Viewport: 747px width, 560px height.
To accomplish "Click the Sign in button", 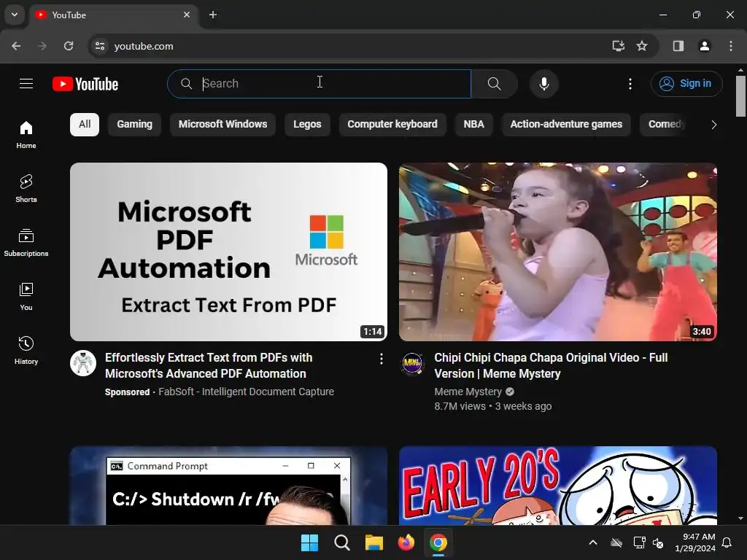I will 686,84.
